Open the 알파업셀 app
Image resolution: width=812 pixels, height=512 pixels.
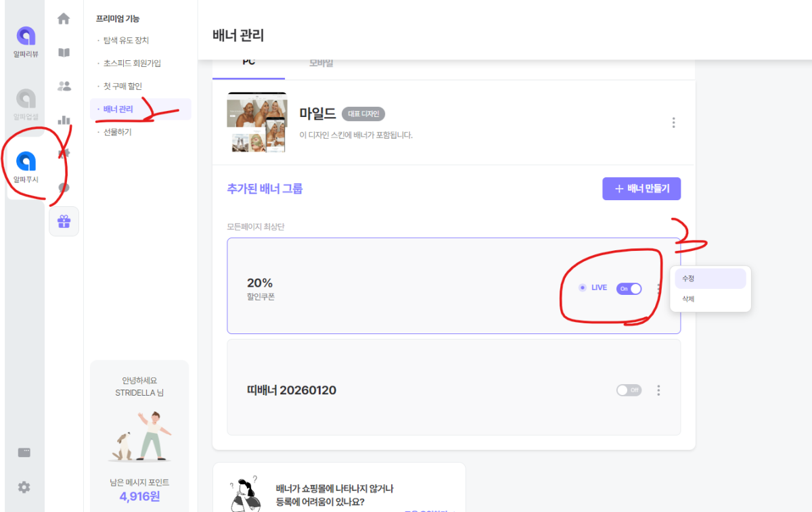[x=26, y=105]
